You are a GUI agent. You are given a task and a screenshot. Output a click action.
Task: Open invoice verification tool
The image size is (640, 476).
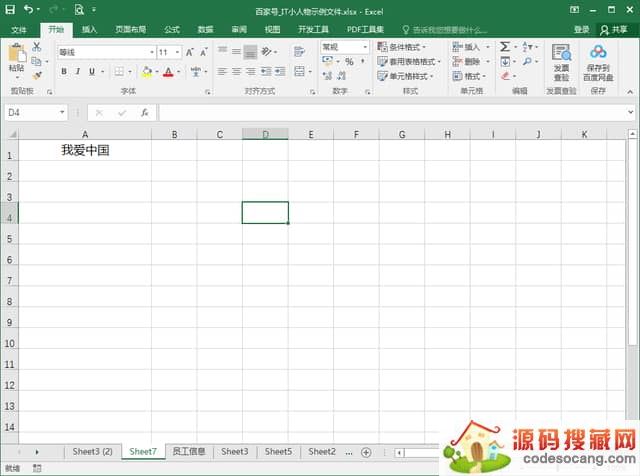pyautogui.click(x=562, y=62)
